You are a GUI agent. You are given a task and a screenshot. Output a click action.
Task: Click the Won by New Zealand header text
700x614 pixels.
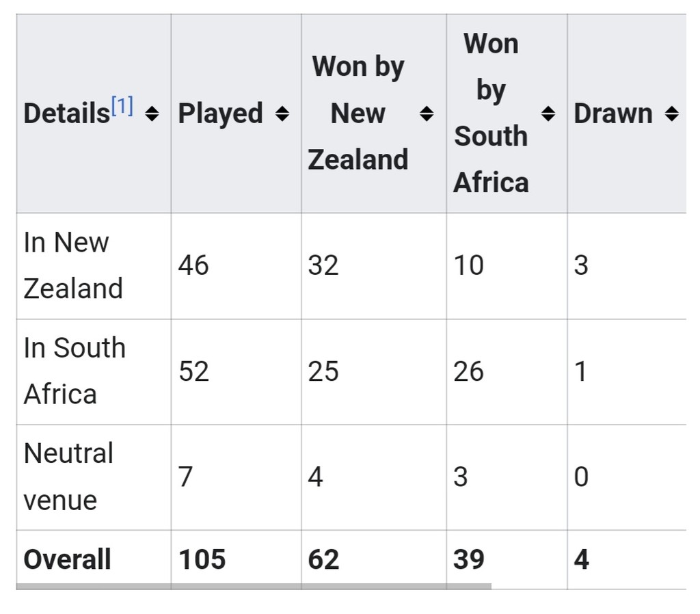358,114
